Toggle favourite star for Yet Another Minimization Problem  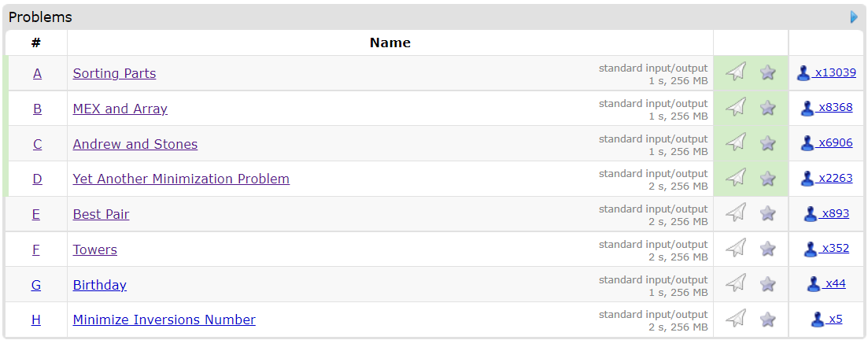768,179
